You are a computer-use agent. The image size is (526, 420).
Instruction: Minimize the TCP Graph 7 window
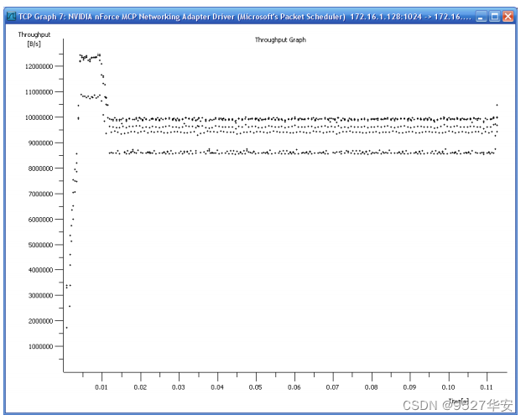(x=481, y=16)
